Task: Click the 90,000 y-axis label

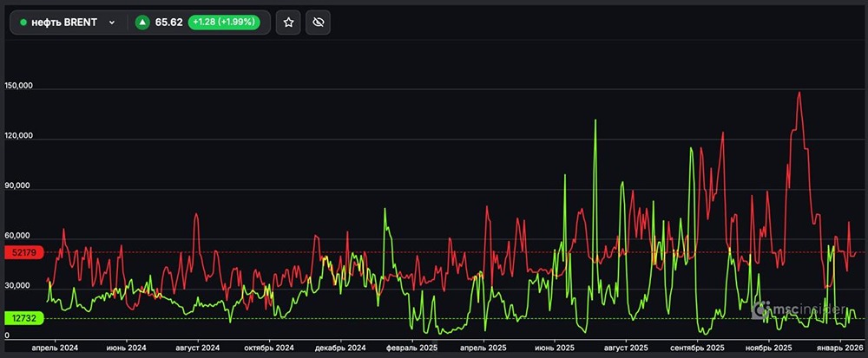Action: 19,186
